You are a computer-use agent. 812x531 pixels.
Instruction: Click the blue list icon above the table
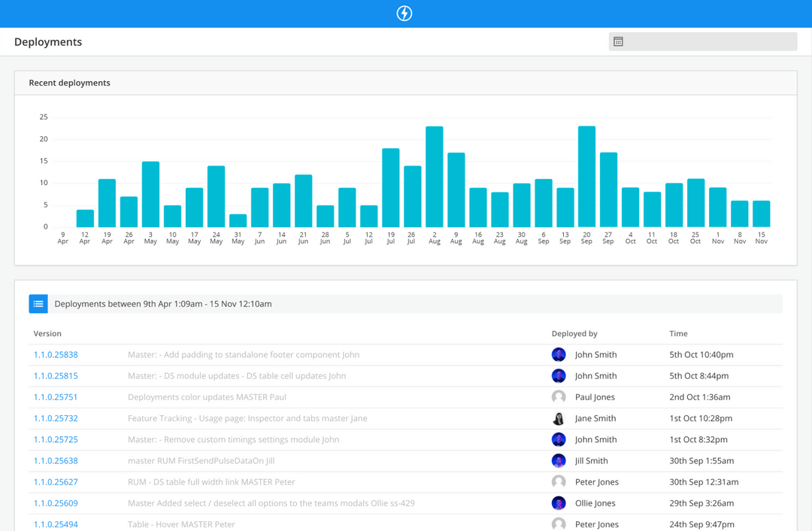[38, 304]
